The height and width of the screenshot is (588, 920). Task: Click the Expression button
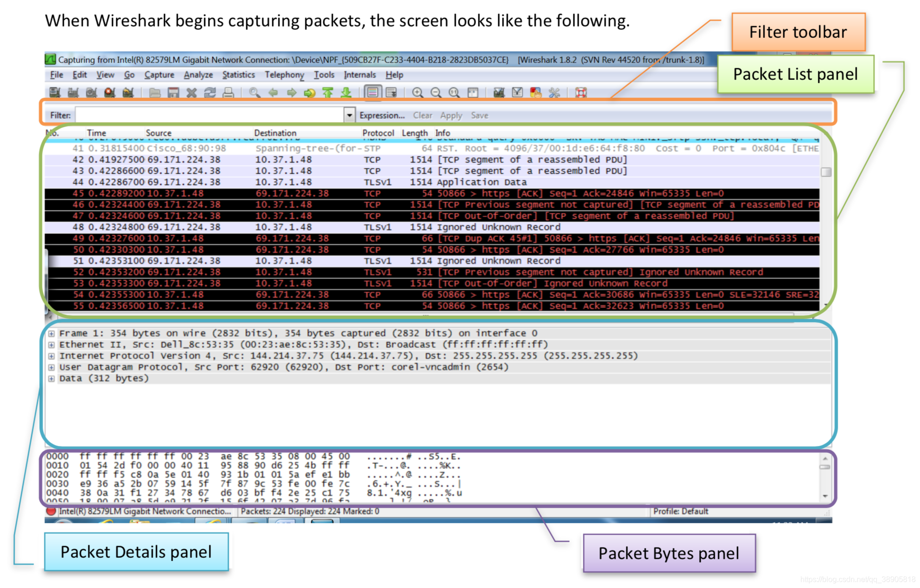click(381, 115)
